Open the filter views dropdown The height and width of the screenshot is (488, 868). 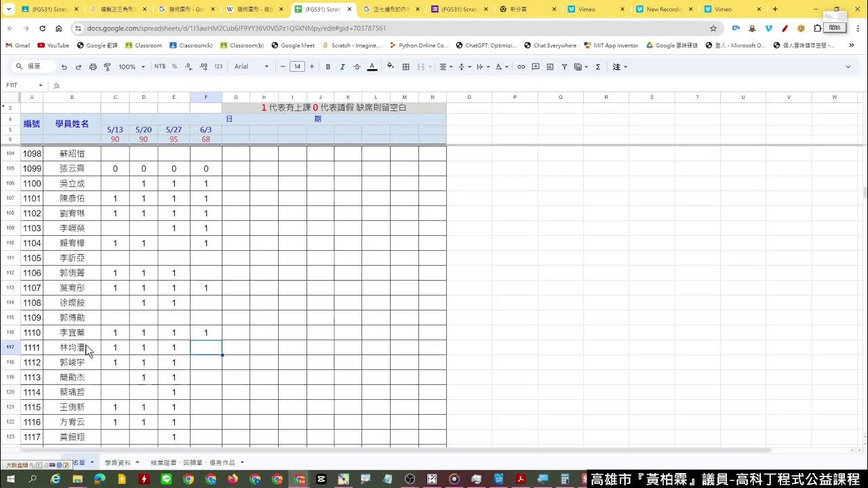point(581,66)
